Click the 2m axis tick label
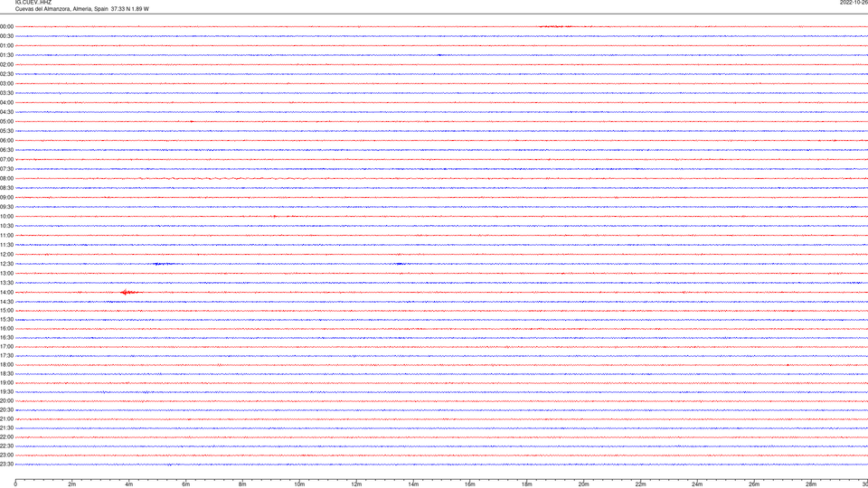868x488 pixels. (x=72, y=484)
